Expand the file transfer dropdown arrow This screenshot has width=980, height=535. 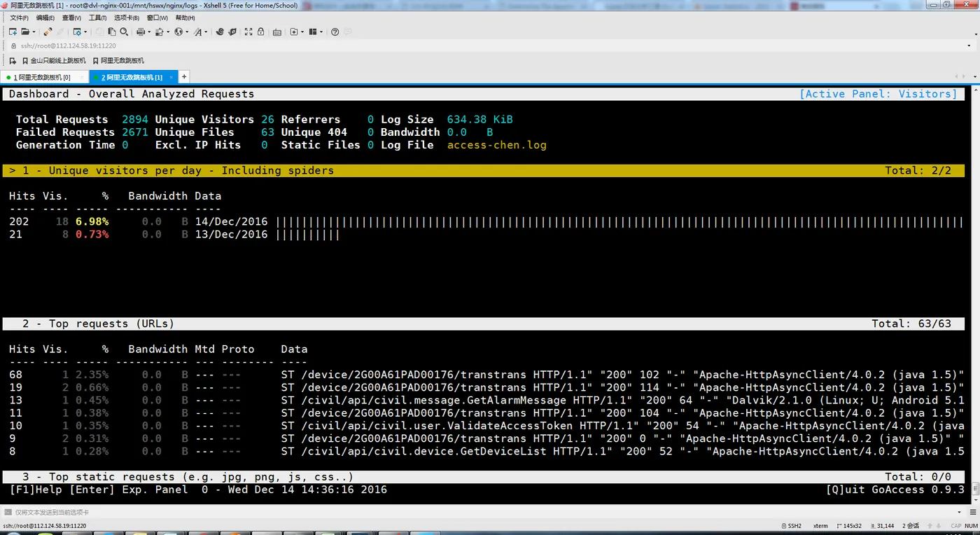(x=168, y=32)
